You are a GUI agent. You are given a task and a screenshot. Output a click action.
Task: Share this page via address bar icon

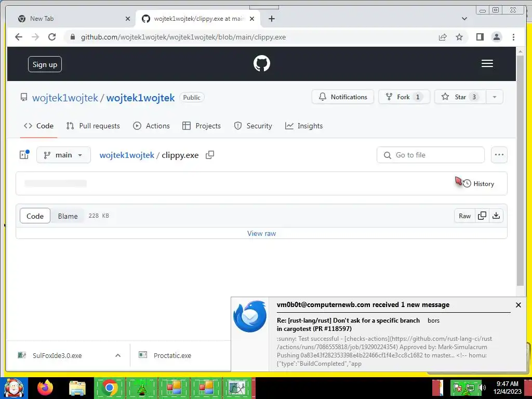[x=443, y=37]
